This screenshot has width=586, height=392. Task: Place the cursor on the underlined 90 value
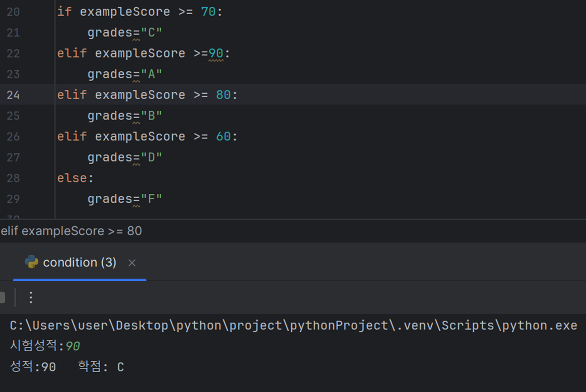pos(216,53)
